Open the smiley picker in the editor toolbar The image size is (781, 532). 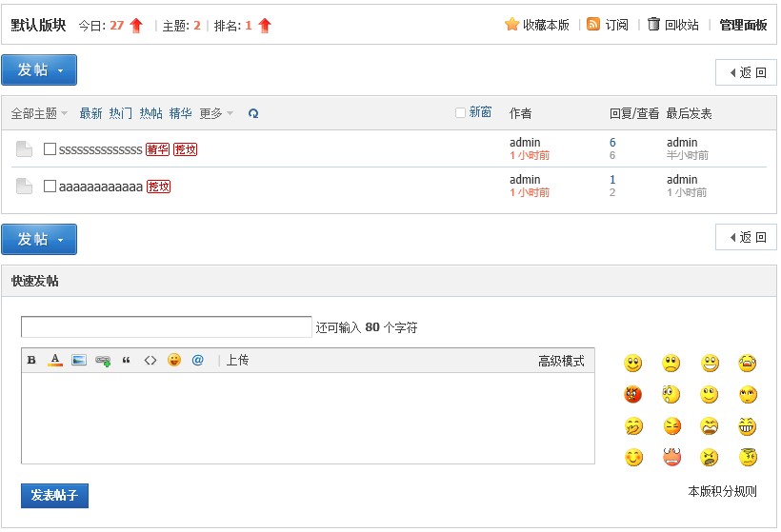pos(174,360)
